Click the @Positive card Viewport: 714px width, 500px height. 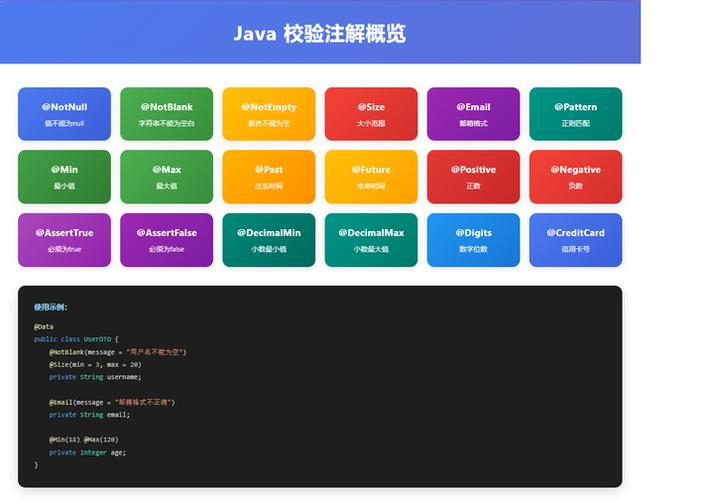point(474,177)
